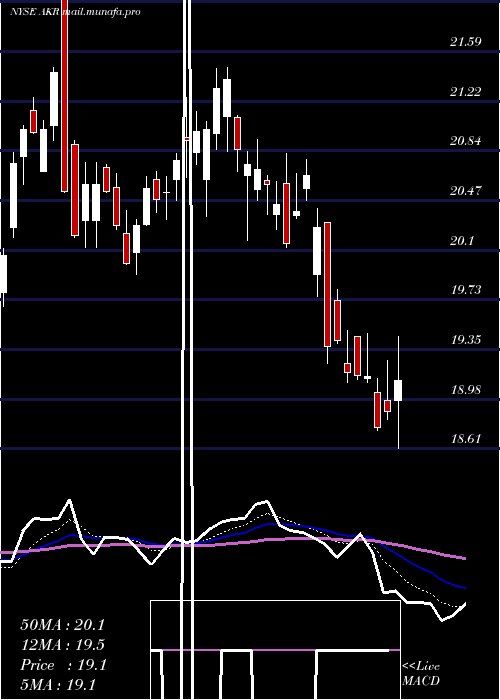Click the MACD box outline panel
The height and width of the screenshot is (700, 500).
coord(275,650)
